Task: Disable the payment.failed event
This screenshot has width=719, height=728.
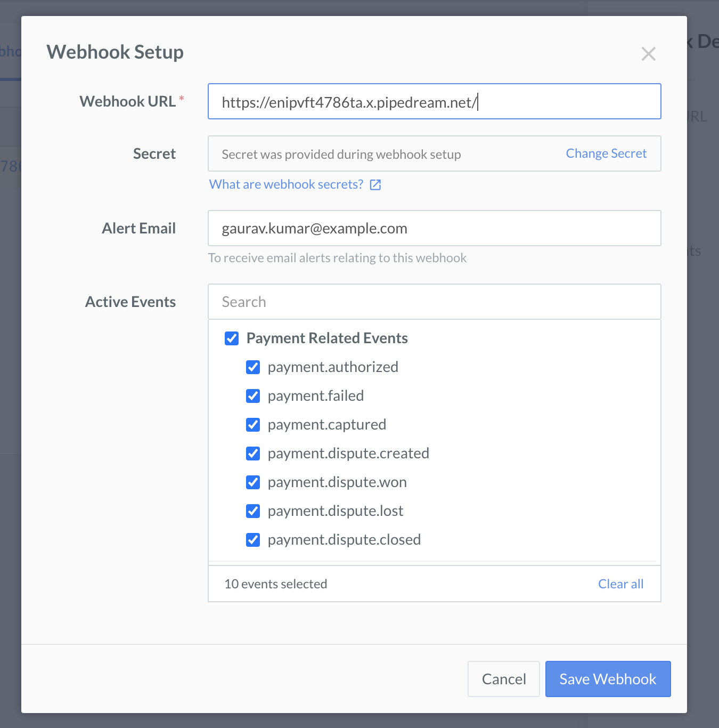Action: tap(253, 396)
